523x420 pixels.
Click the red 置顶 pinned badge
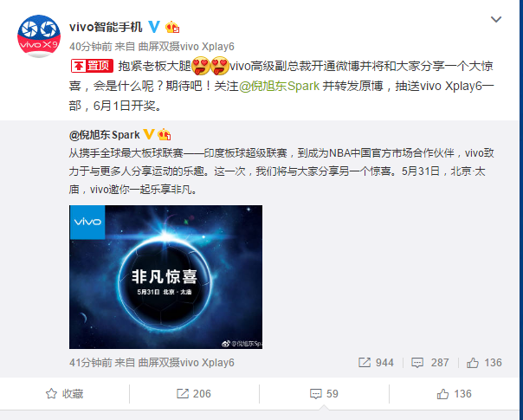[92, 66]
